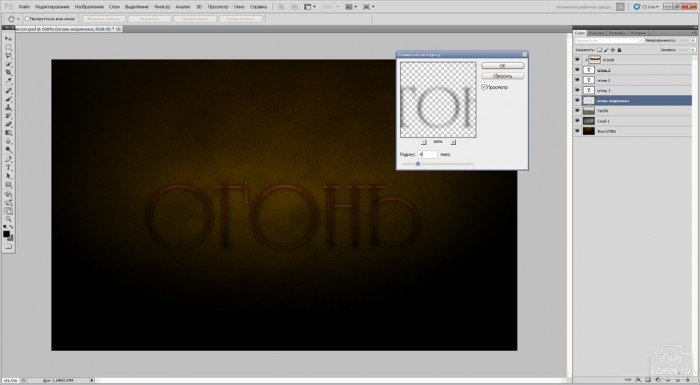
Task: Select the Rectangular Marquee tool
Action: 8,47
